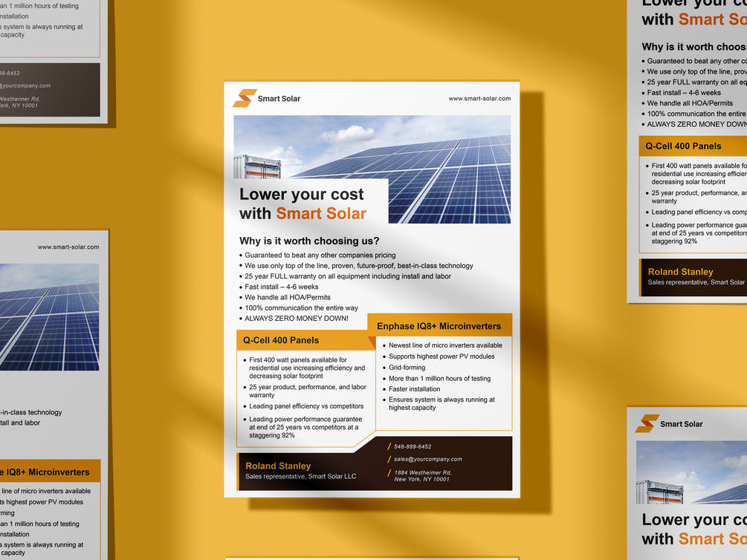Image resolution: width=747 pixels, height=560 pixels.
Task: Click 'Lower your cost' headline on center flyer
Action: tap(302, 195)
